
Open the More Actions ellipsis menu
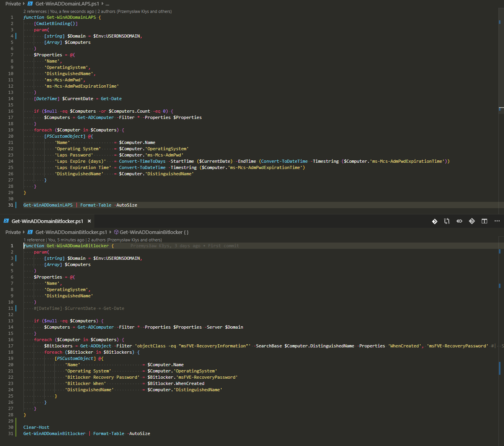(497, 221)
